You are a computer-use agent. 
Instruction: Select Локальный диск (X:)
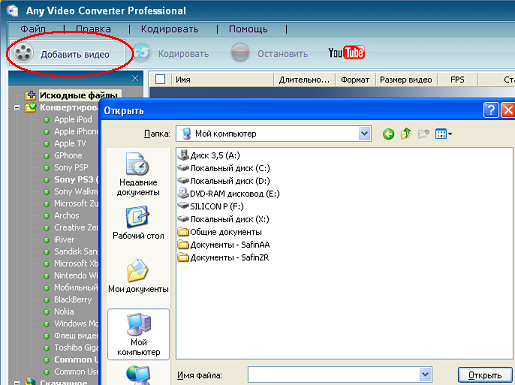223,219
